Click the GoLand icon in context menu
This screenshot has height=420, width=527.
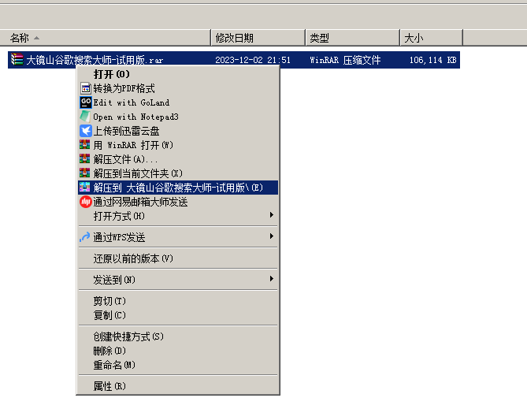[86, 102]
